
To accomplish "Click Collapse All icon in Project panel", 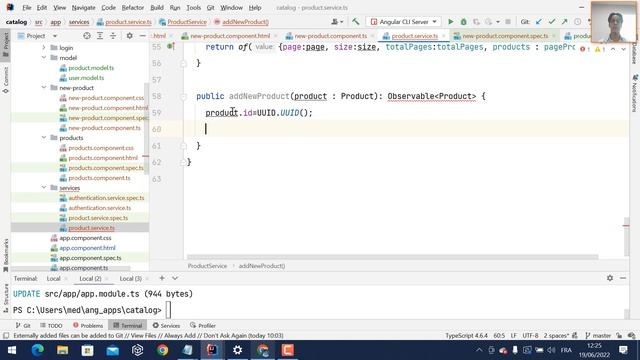I will [113, 36].
